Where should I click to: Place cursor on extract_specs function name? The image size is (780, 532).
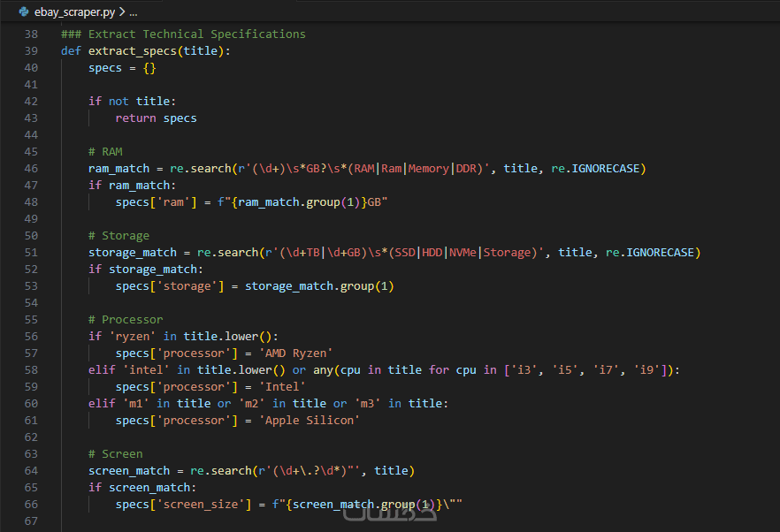click(x=133, y=50)
